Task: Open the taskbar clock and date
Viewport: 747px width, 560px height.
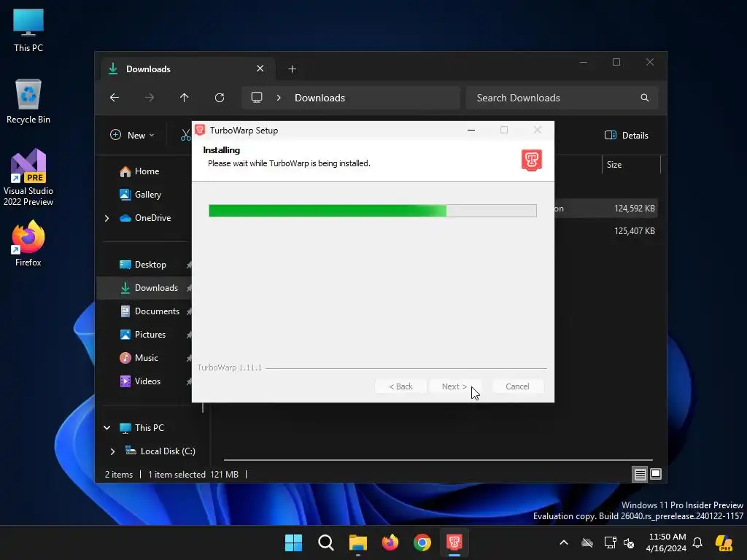Action: pos(666,542)
